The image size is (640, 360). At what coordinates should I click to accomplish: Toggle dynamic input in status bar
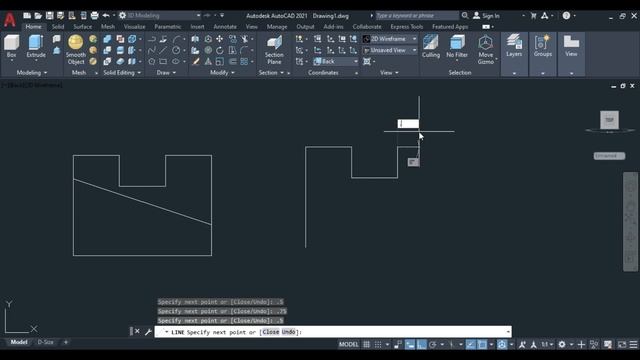[x=410, y=344]
